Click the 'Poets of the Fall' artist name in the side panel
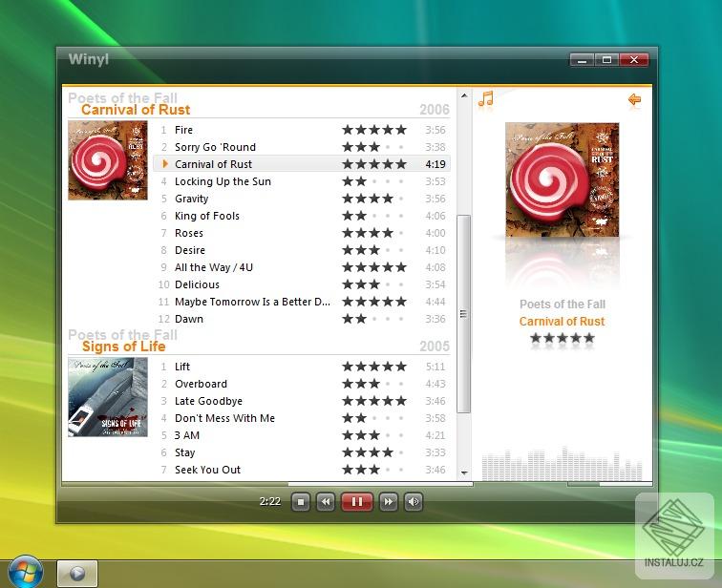 click(x=563, y=304)
